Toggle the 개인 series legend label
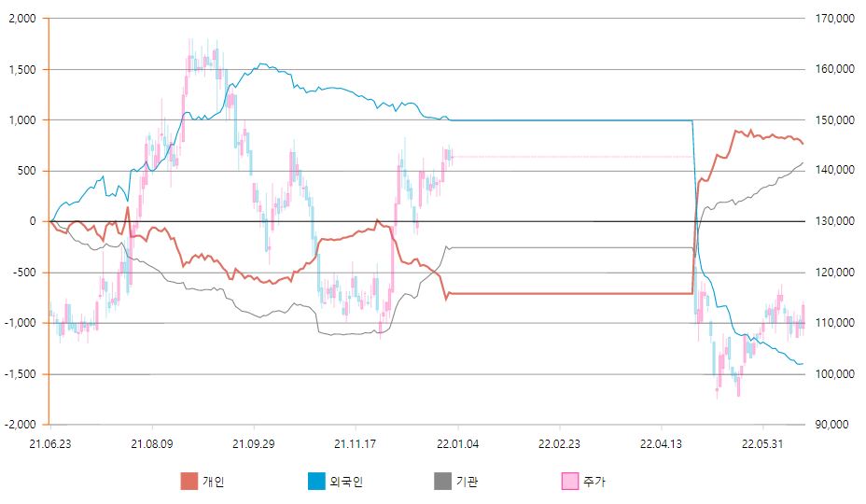The width and height of the screenshot is (866, 504). pyautogui.click(x=214, y=482)
